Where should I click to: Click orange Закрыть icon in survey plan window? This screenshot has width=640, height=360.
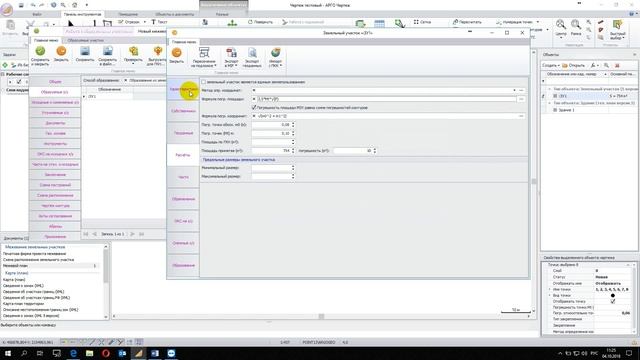pos(61,51)
